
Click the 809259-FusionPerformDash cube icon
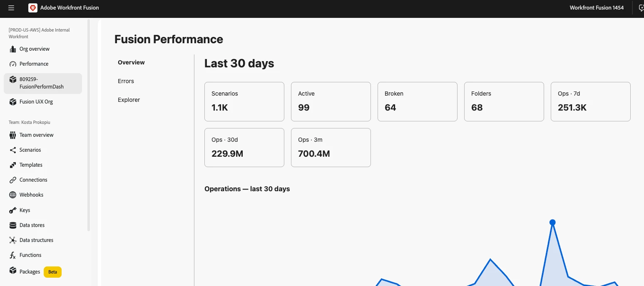pos(12,79)
